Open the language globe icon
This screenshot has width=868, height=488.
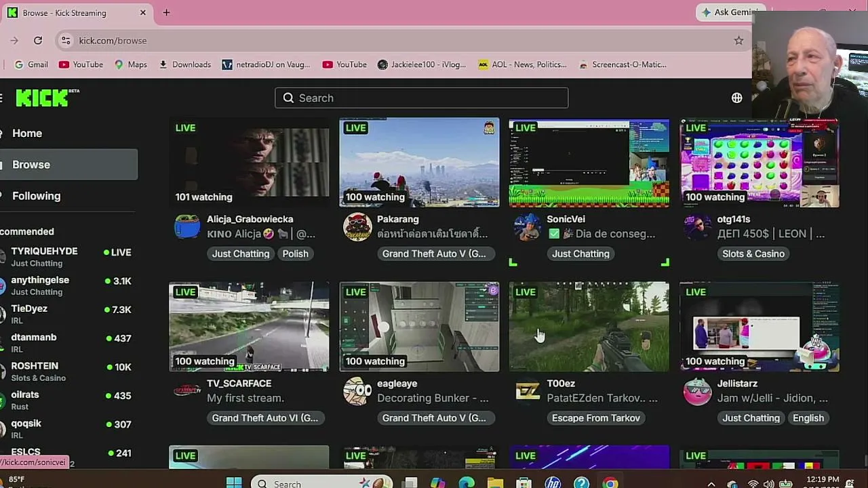[x=737, y=98]
